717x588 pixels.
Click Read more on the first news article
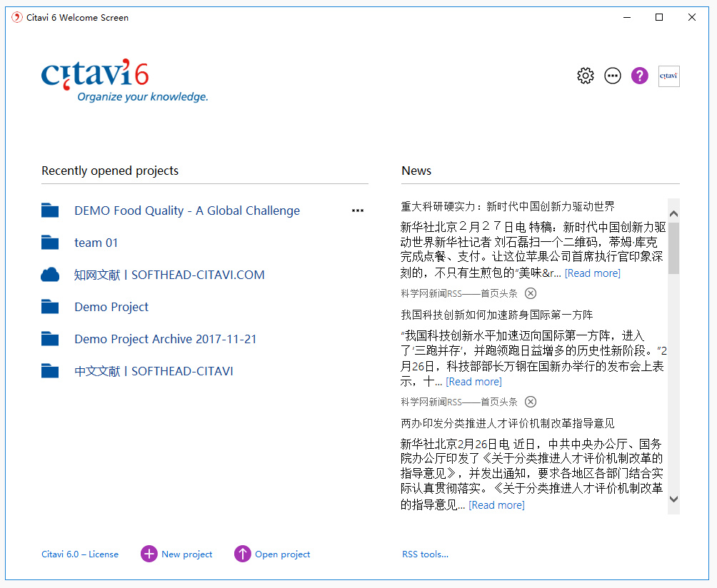(593, 273)
